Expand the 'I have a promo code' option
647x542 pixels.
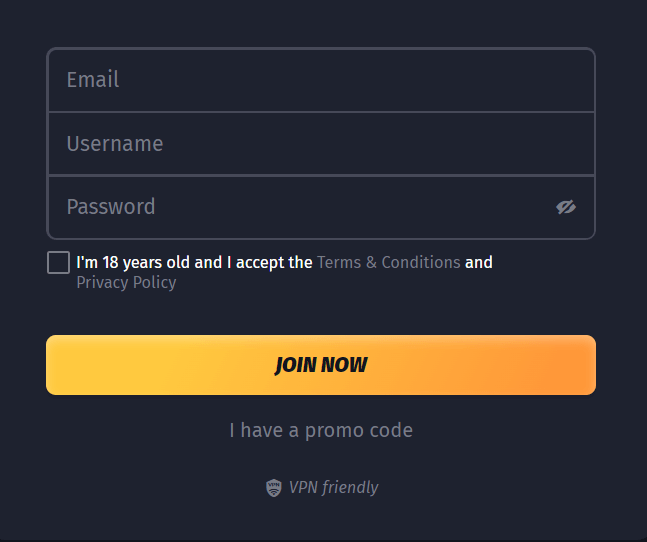[x=321, y=430]
